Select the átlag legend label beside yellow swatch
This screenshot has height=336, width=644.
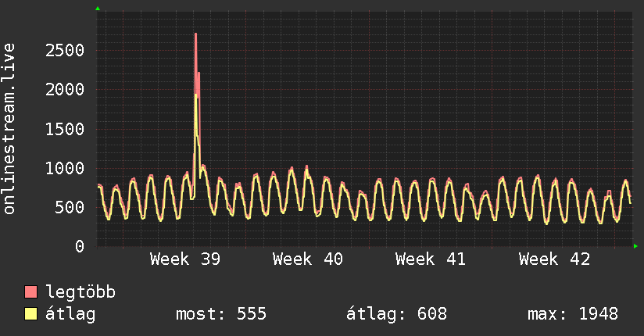pos(70,314)
